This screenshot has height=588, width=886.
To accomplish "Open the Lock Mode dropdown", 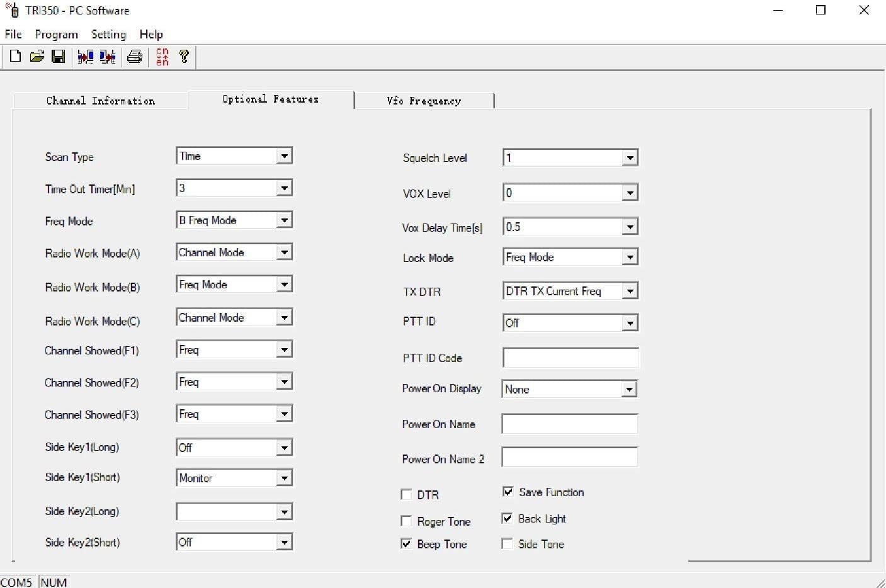I will coord(630,256).
